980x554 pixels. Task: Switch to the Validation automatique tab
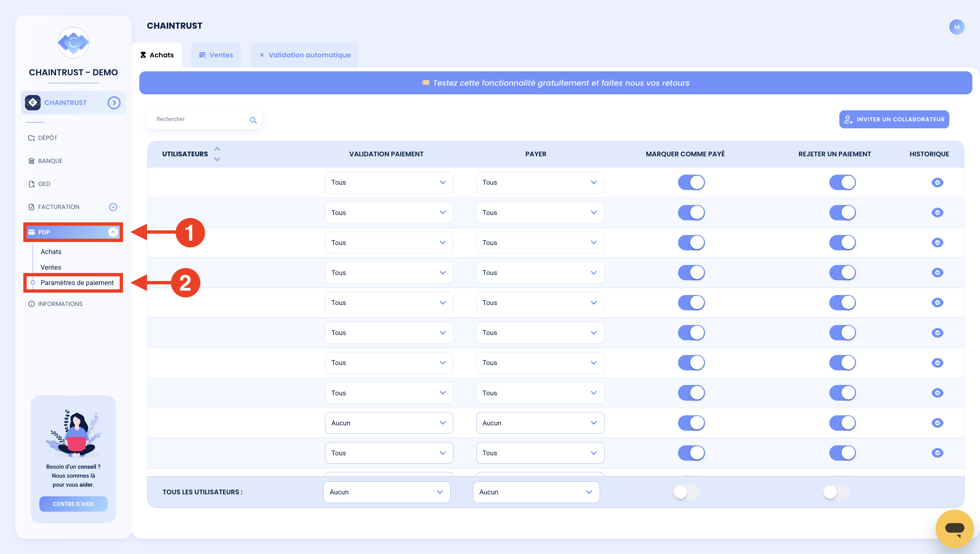pos(304,55)
